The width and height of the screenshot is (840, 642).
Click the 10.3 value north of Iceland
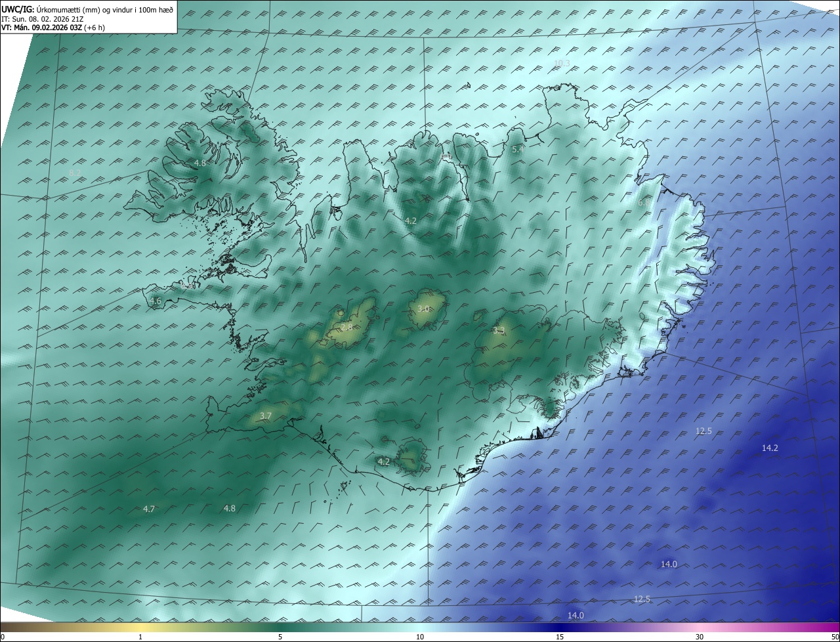point(562,63)
